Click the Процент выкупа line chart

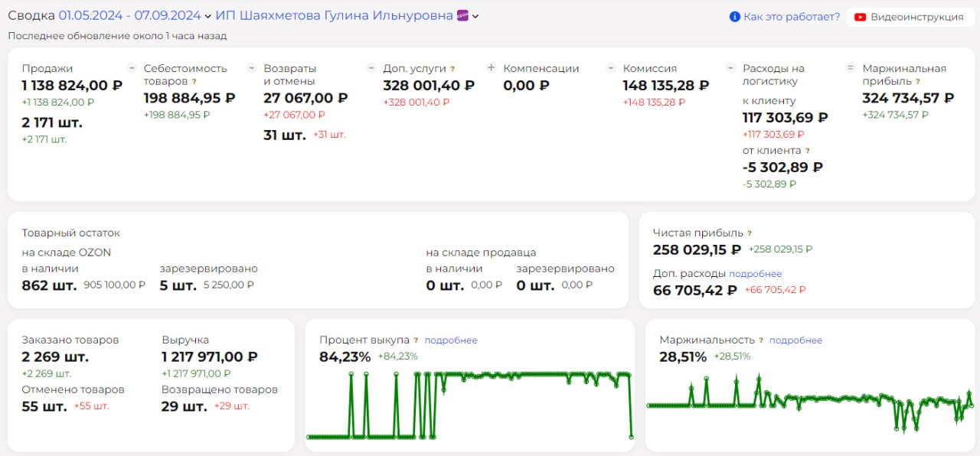coord(469,406)
